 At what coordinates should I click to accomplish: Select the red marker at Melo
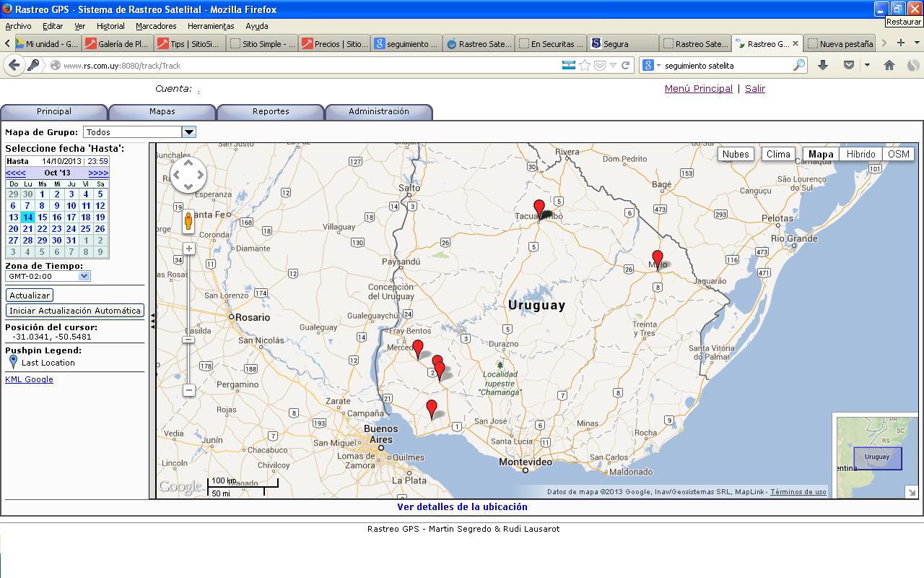click(x=657, y=260)
